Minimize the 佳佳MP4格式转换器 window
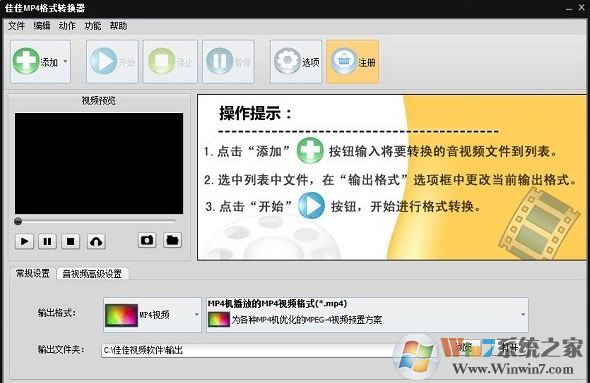This screenshot has height=383, width=590. tap(570, 8)
